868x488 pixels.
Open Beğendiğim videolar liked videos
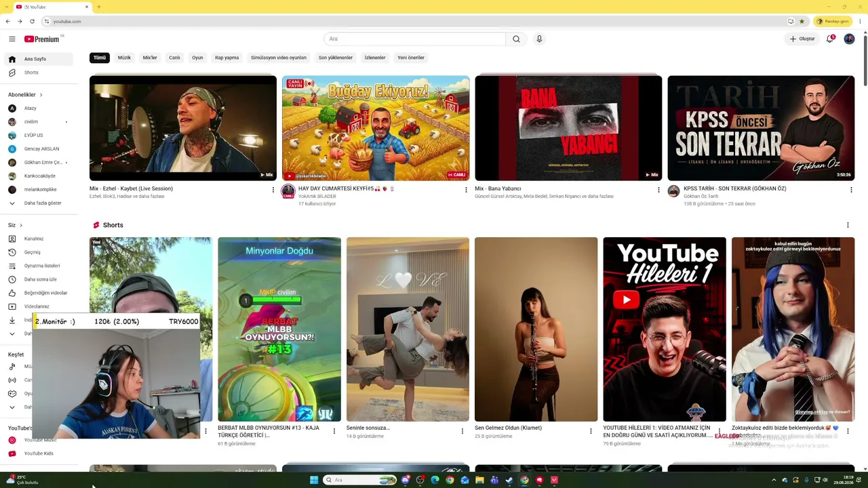click(39, 293)
